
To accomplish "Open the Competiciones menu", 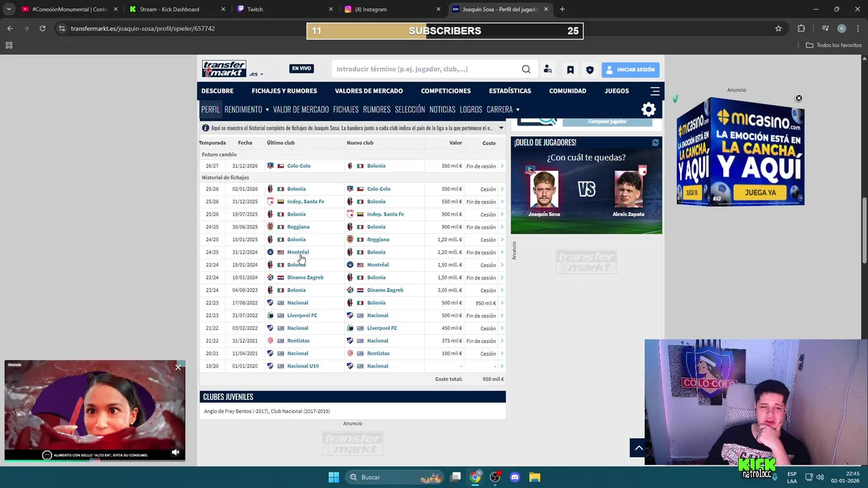I will tap(446, 91).
